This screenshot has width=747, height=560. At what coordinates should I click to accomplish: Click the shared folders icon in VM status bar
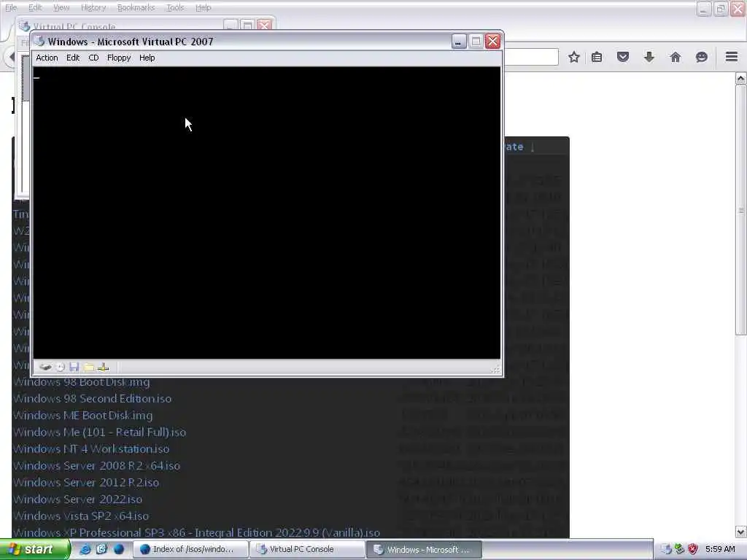point(88,367)
